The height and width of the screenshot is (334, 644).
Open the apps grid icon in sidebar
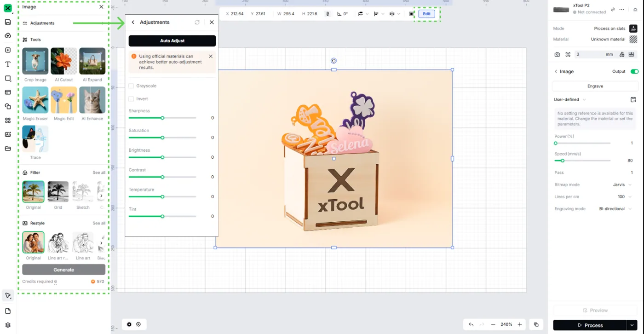tap(8, 121)
